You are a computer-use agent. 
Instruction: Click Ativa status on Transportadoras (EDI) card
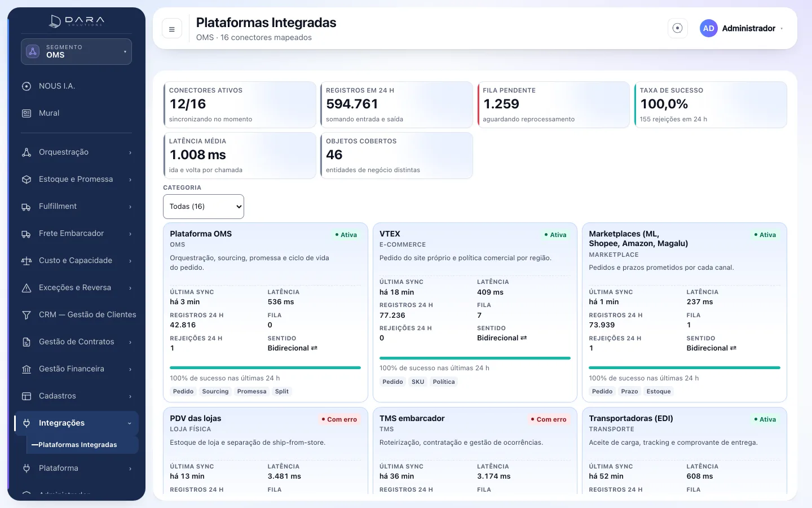(765, 419)
